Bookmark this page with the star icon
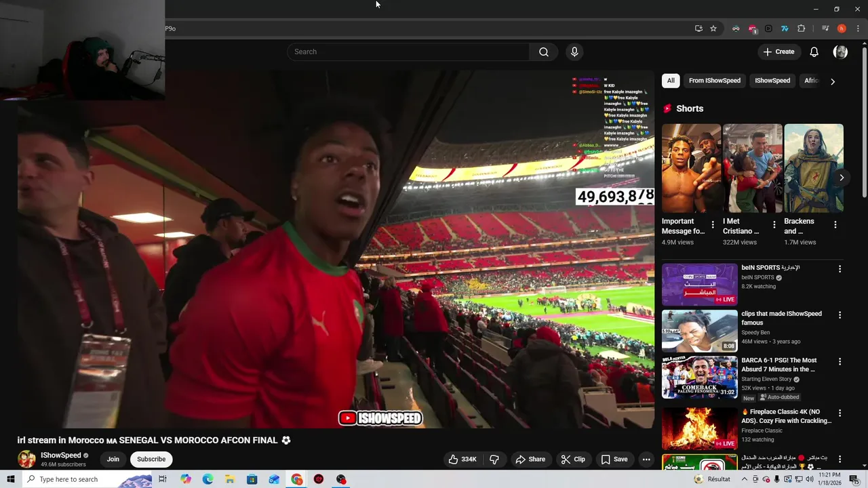The width and height of the screenshot is (868, 488). [713, 28]
